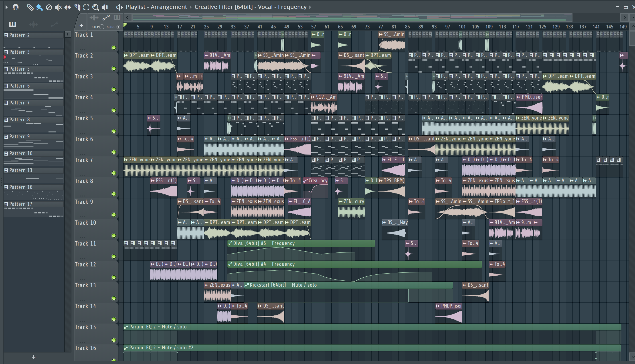Toggle the magnet snap icon
635x364 pixels.
(16, 7)
